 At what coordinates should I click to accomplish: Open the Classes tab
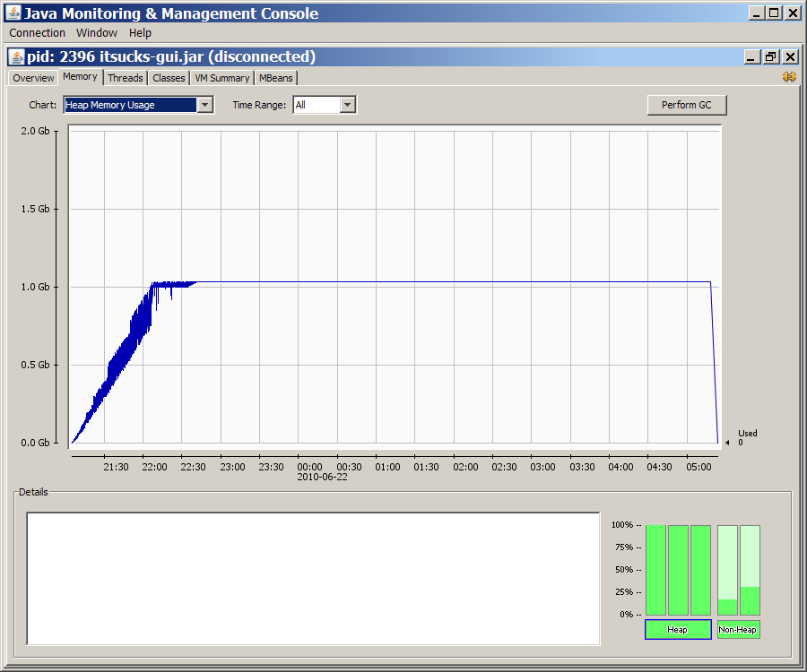169,78
